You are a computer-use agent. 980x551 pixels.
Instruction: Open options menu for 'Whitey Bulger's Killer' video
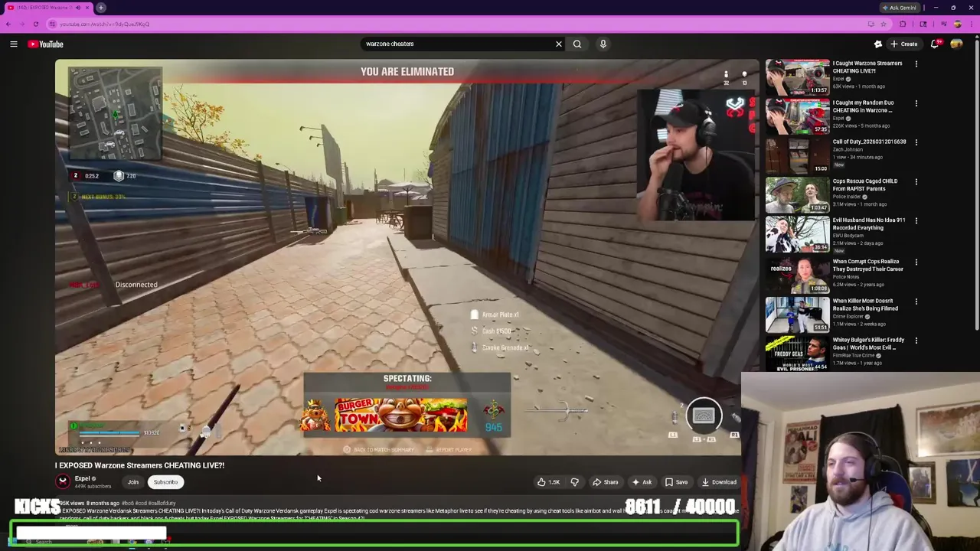click(x=916, y=341)
